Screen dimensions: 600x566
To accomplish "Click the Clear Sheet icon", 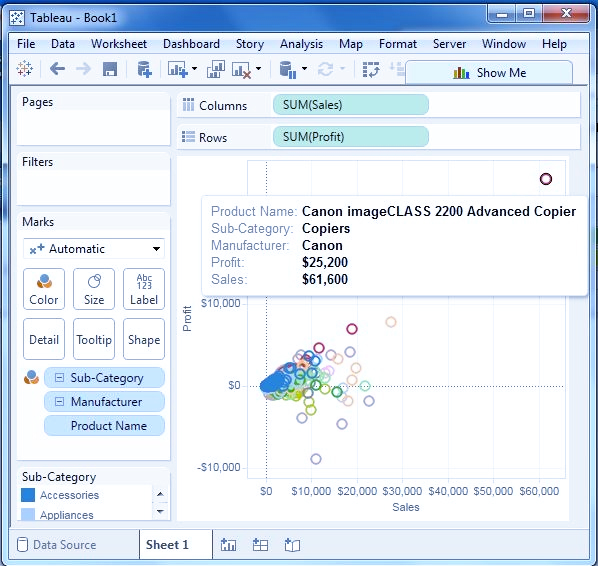I will click(x=241, y=70).
